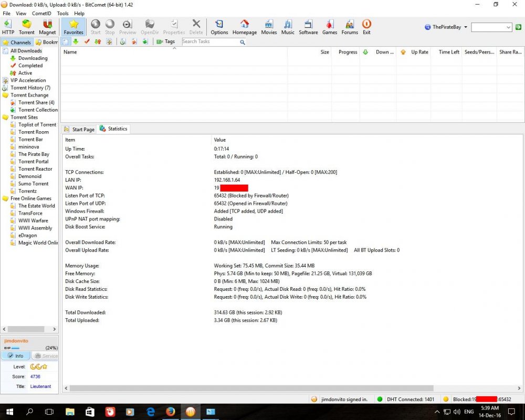This screenshot has height=420, width=525.
Task: Select Completed in sidebar tree
Action: click(x=30, y=65)
